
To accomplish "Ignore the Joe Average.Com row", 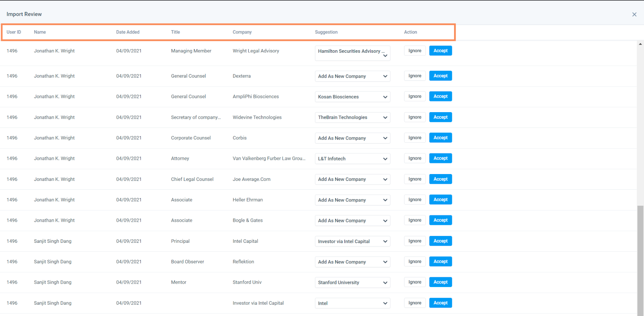I will pos(415,179).
